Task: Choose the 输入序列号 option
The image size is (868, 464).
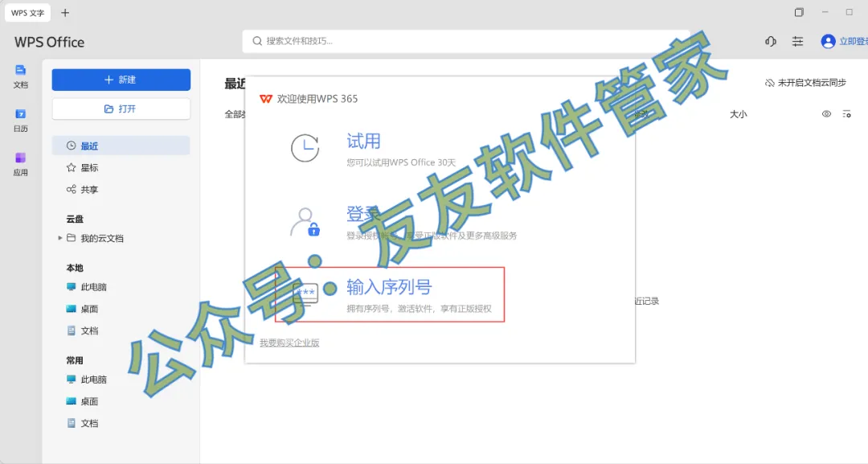Action: [390, 294]
